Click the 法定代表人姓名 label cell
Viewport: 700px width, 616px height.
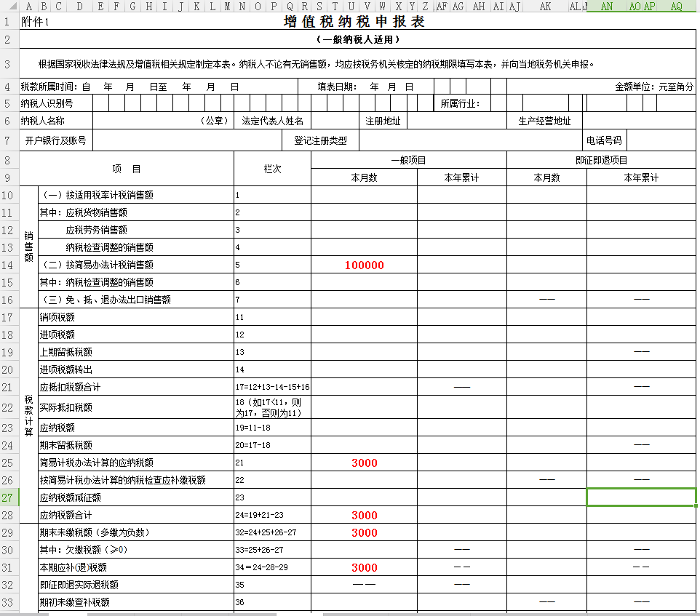point(272,121)
